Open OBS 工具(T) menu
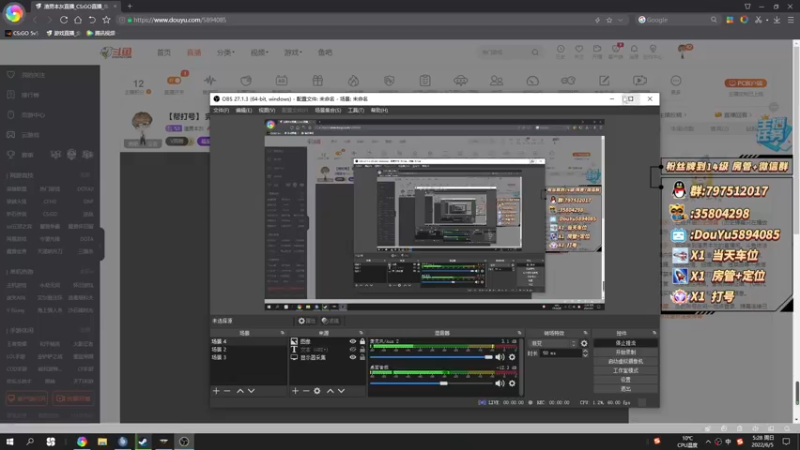This screenshot has height=450, width=800. click(x=356, y=110)
